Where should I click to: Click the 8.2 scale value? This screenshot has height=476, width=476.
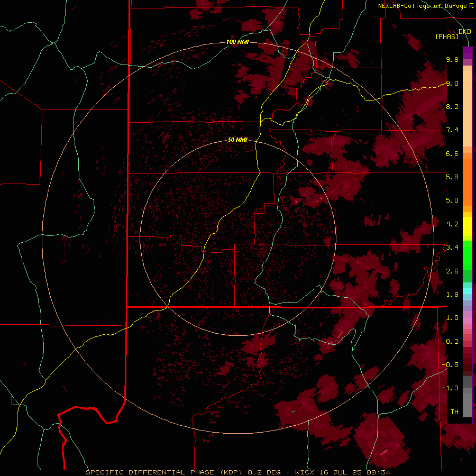point(452,106)
